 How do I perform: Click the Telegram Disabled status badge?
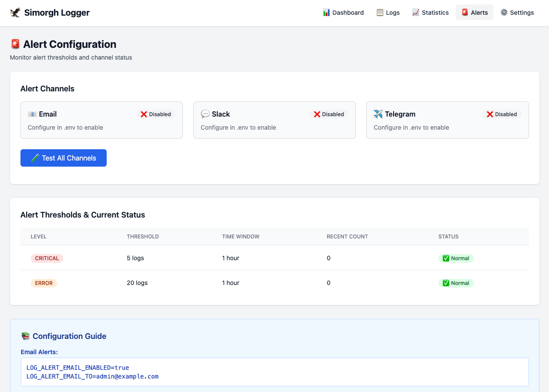pos(502,114)
